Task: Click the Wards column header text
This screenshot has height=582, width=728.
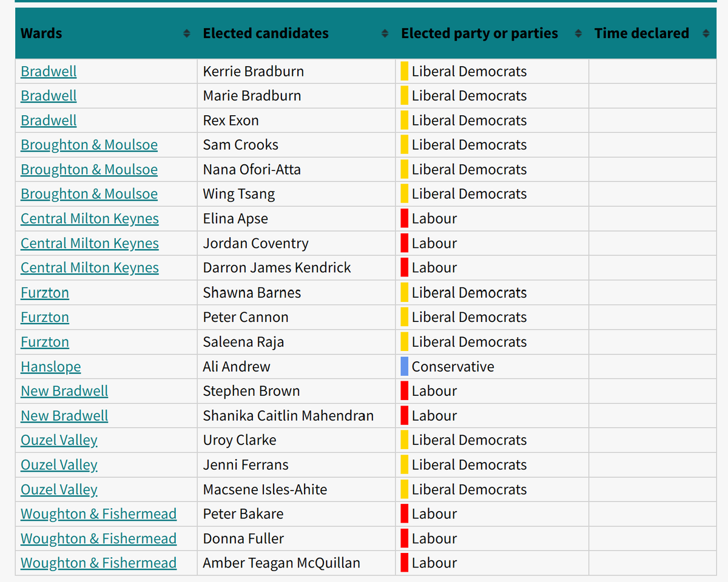Action: [x=41, y=33]
